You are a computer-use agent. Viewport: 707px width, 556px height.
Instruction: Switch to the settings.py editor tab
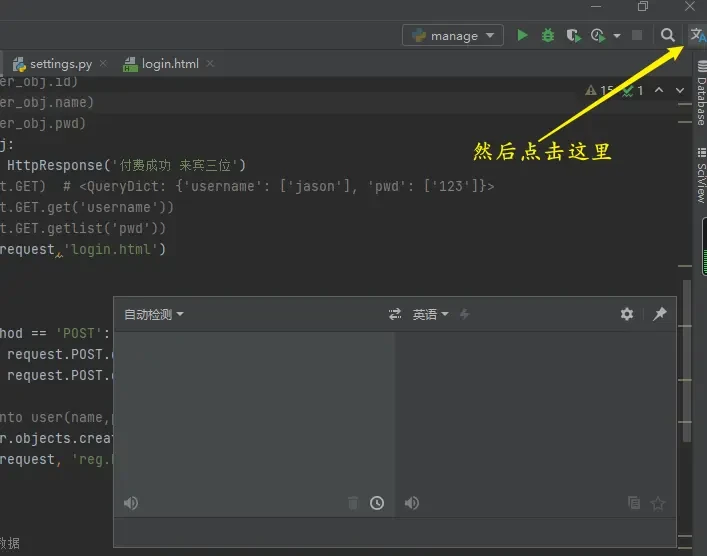tap(60, 64)
